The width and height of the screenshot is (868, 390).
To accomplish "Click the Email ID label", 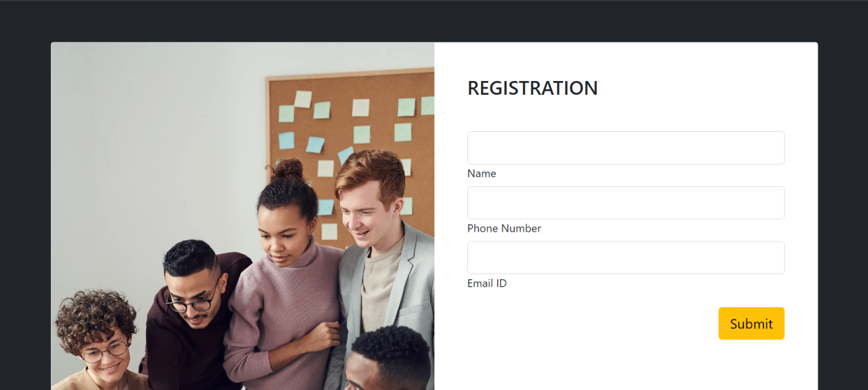I will point(487,284).
